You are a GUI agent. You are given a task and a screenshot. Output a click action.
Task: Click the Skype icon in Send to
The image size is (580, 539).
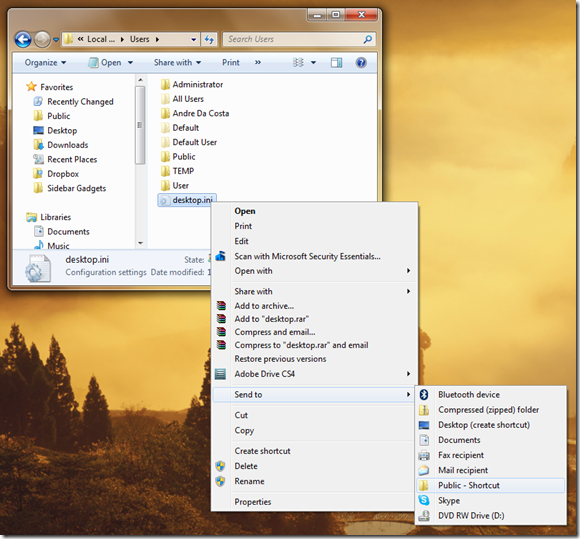coord(424,501)
